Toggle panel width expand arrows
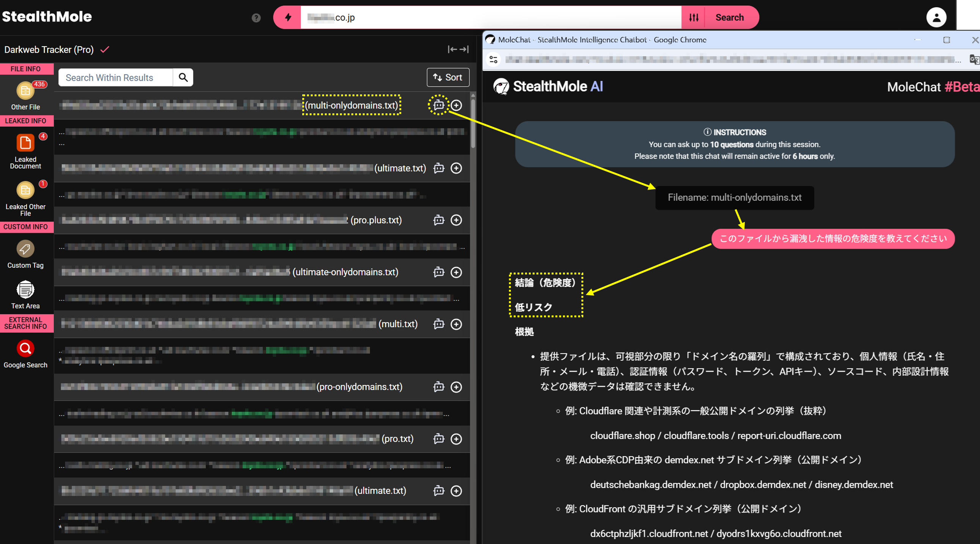 point(458,49)
